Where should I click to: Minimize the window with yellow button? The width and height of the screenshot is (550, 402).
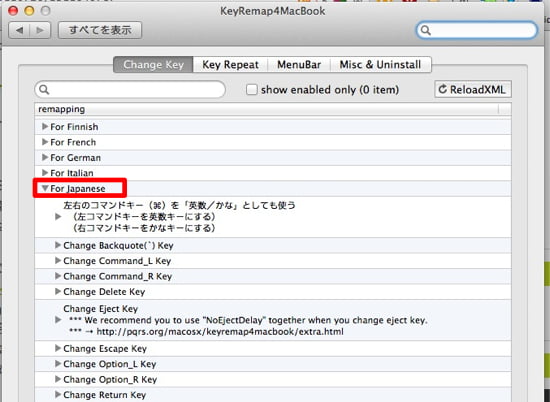pos(29,11)
